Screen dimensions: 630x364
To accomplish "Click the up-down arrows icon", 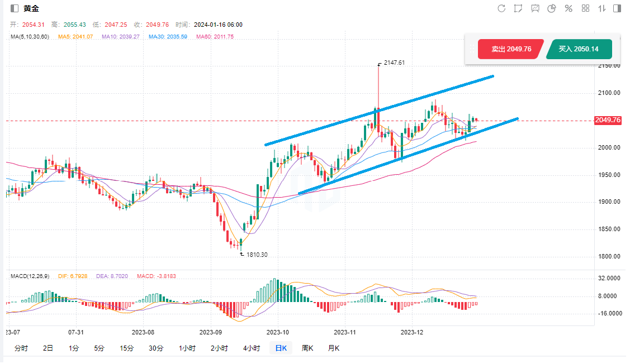I will point(602,8).
